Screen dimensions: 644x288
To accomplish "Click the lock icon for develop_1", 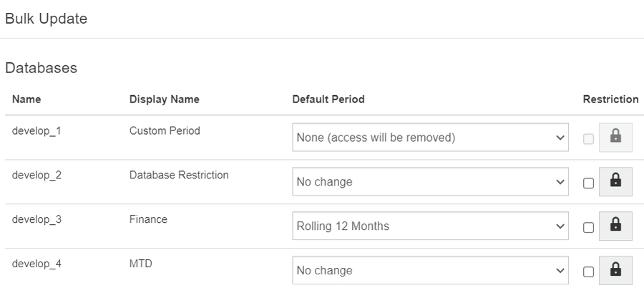I will pyautogui.click(x=615, y=138).
